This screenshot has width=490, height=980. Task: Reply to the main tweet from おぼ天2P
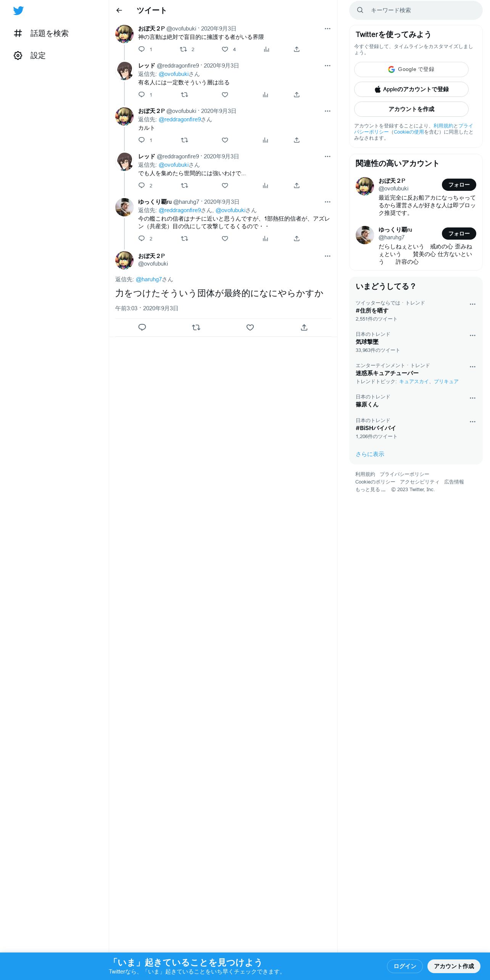point(142,327)
